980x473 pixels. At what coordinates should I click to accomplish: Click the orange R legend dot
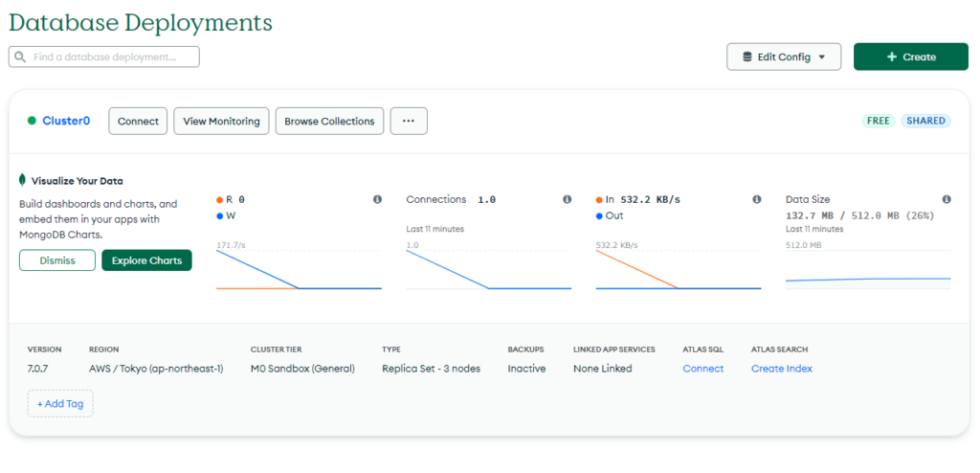point(219,200)
